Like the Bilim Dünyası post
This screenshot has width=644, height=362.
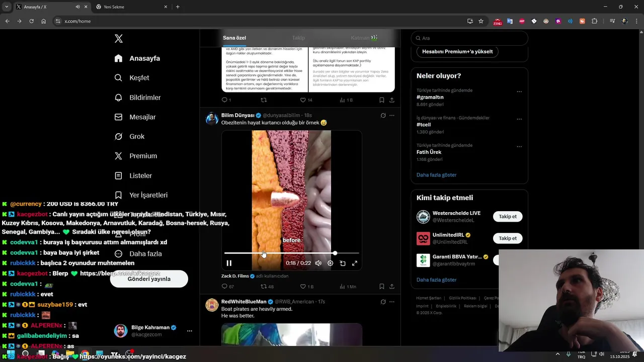tap(306, 287)
